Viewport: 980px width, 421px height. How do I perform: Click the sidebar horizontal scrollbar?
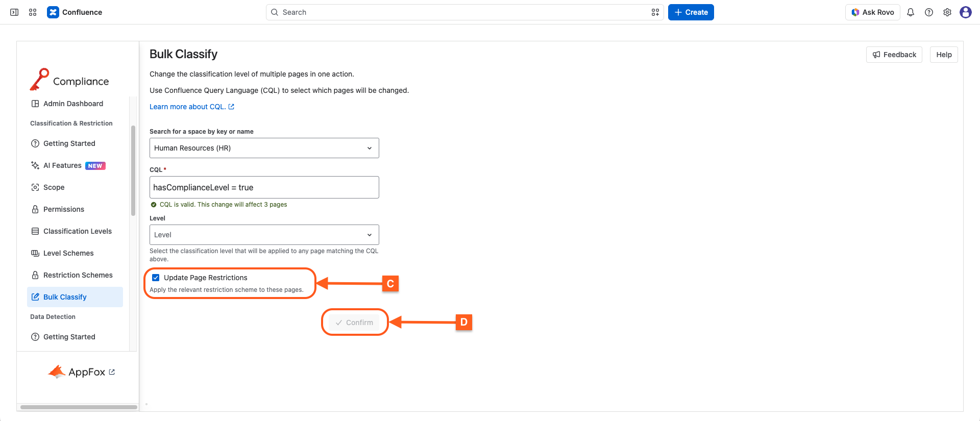[79, 407]
